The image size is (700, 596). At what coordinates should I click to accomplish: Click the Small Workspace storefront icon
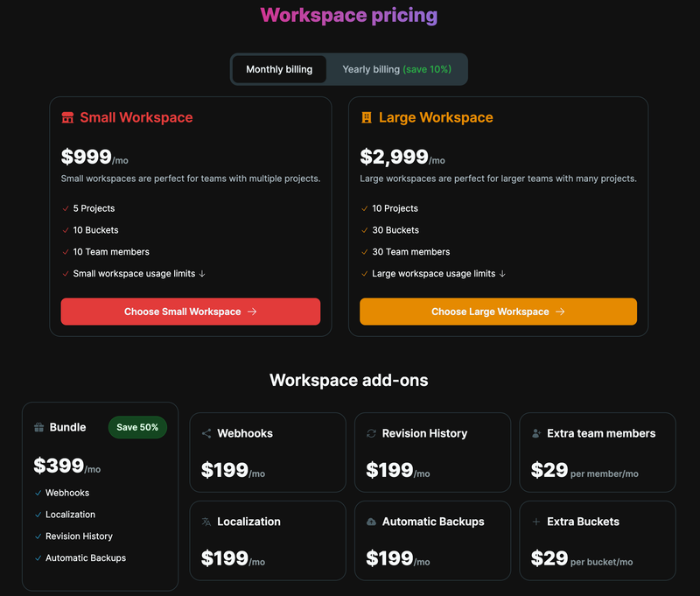[67, 117]
